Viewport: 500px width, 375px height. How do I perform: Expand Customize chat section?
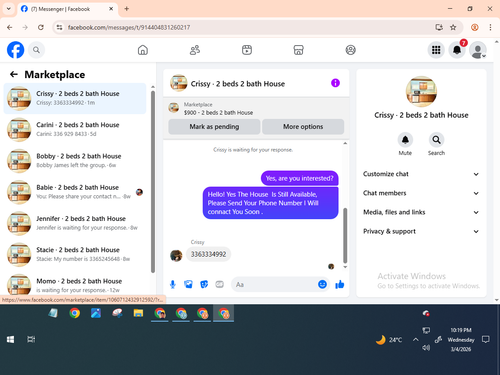click(421, 174)
